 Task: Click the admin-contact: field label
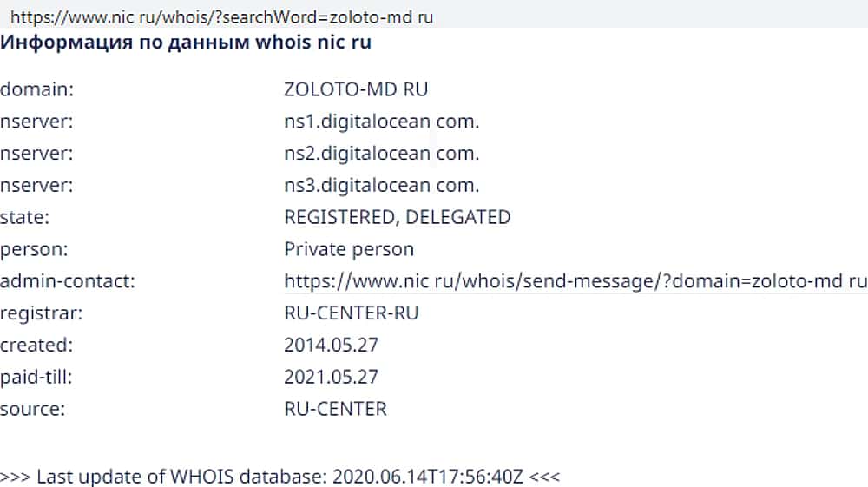pyautogui.click(x=68, y=281)
